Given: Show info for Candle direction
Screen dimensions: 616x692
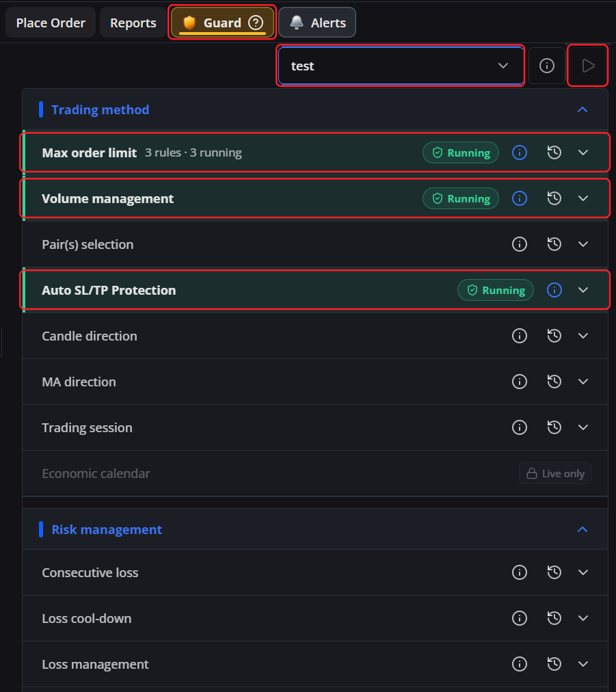Looking at the screenshot, I should tap(520, 336).
